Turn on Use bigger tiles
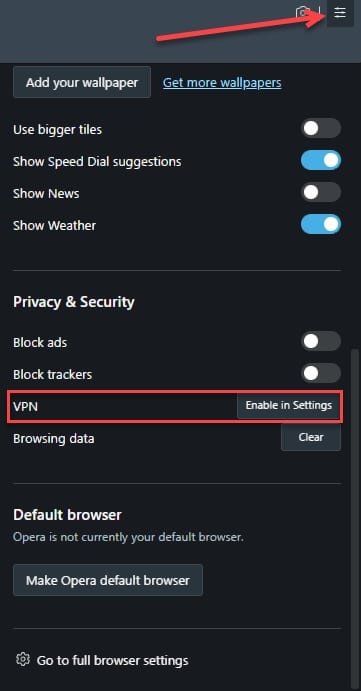361x691 pixels. pos(321,128)
